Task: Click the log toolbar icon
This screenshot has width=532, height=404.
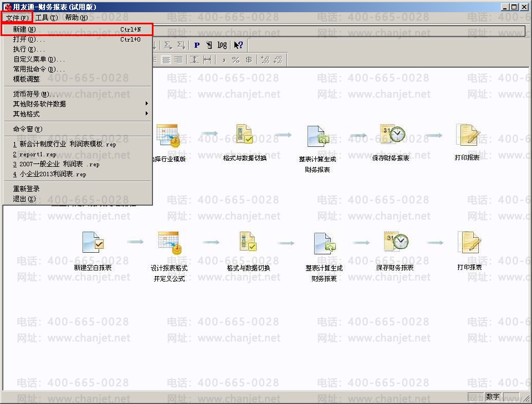Action: coord(222,45)
